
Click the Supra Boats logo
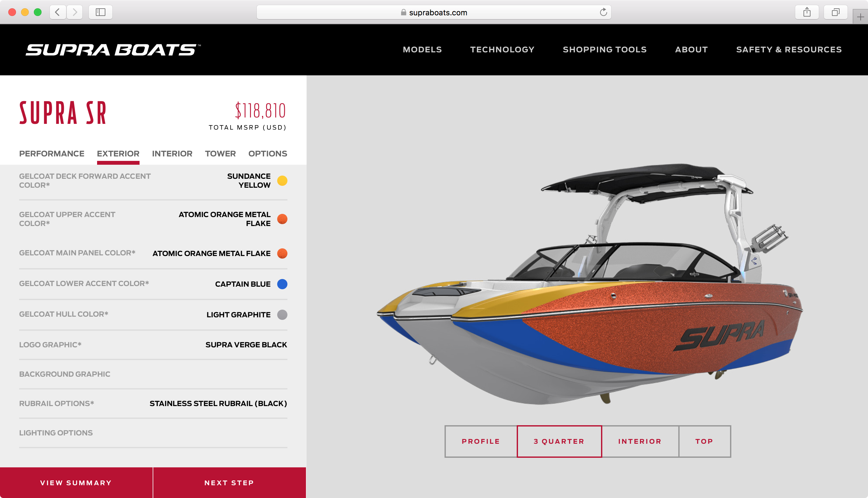[x=113, y=49]
